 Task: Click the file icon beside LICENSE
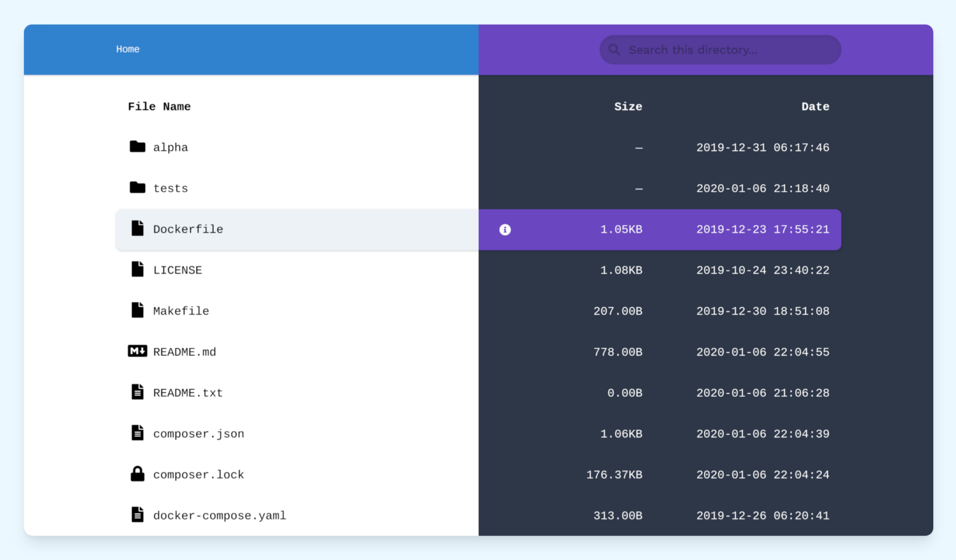(137, 269)
